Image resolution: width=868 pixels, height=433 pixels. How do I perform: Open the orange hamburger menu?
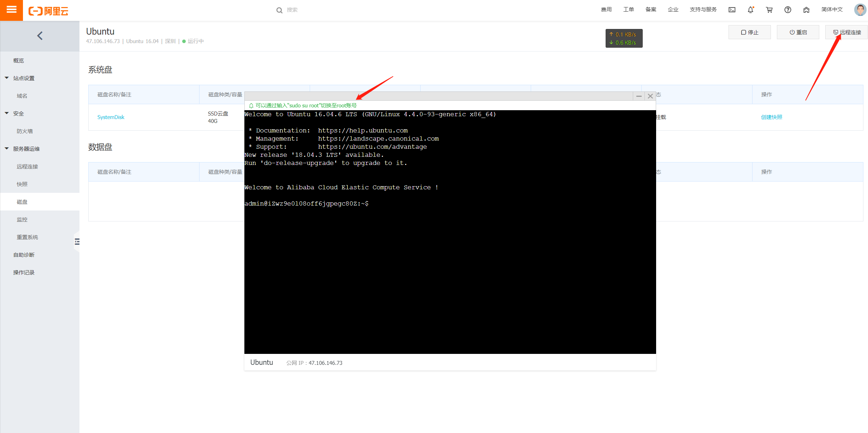tap(11, 10)
